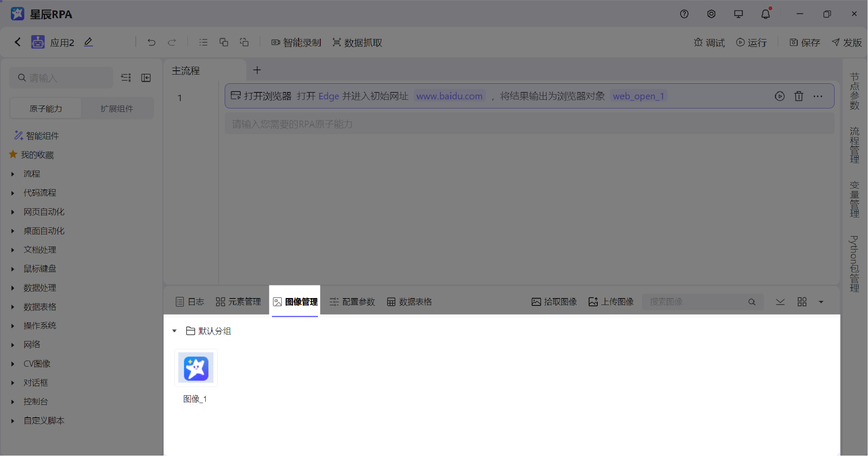
Task: Check notifications via the bell icon
Action: (765, 13)
